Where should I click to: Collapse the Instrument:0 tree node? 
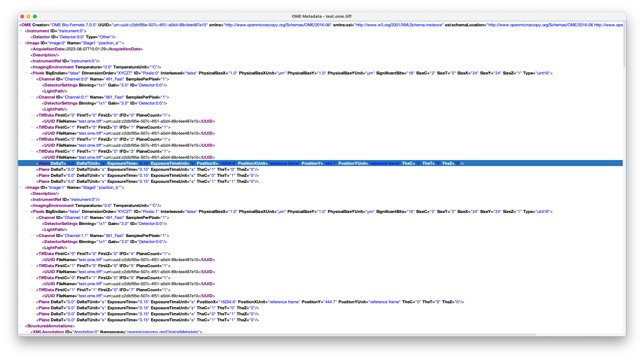[21, 31]
